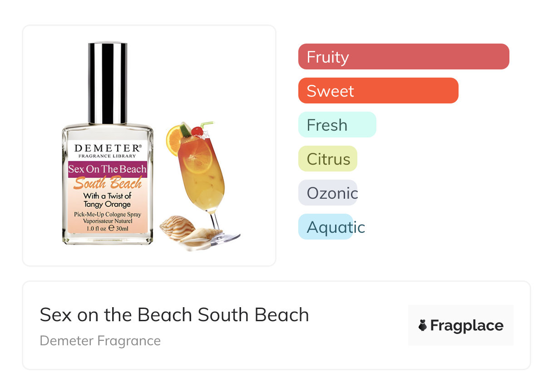This screenshot has width=553, height=392.
Task: Choose the Citrus accord bar
Action: [328, 159]
